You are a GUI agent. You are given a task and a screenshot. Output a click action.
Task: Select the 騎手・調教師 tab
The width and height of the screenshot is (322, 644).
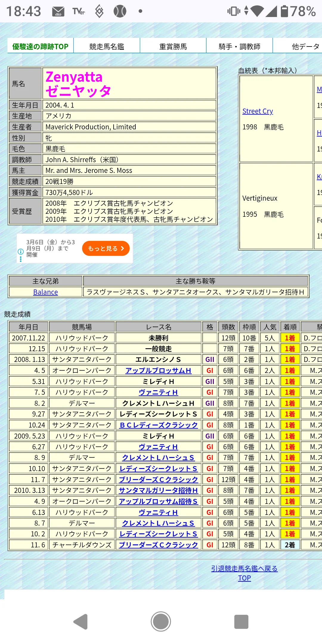[239, 47]
